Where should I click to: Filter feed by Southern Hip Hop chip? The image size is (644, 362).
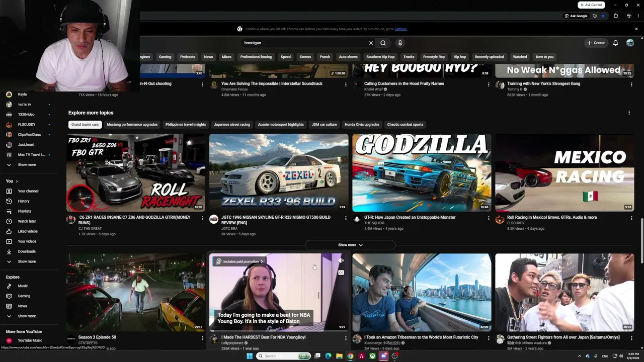point(380,57)
